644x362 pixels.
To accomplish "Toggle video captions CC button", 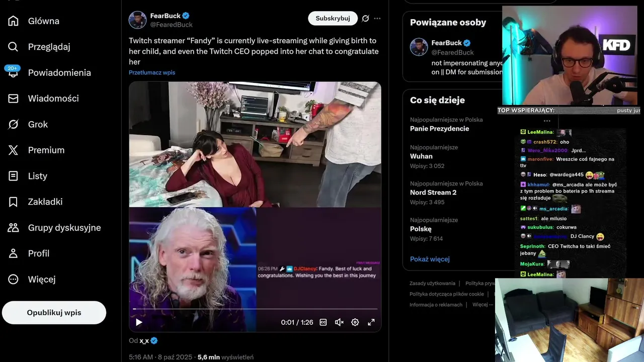I will pos(324,322).
